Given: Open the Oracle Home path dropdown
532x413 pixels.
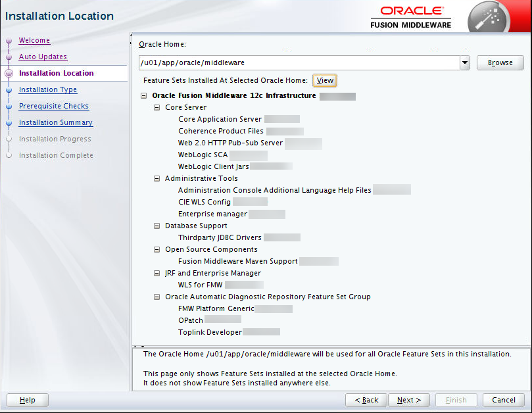Looking at the screenshot, I should tap(465, 62).
